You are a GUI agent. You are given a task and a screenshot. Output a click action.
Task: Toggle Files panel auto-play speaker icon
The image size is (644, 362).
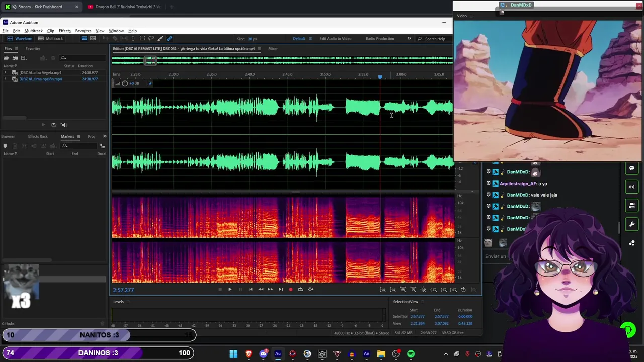point(64,125)
